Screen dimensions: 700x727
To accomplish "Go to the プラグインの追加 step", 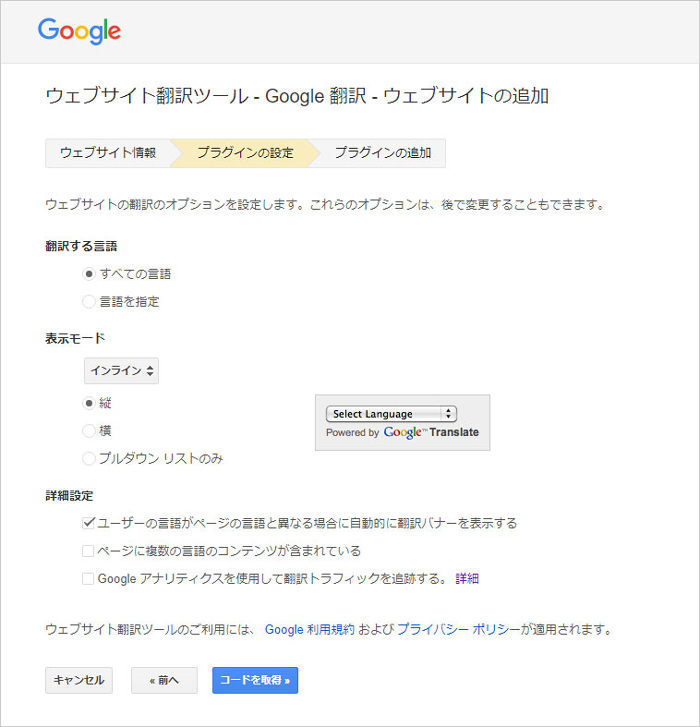I will click(x=383, y=153).
